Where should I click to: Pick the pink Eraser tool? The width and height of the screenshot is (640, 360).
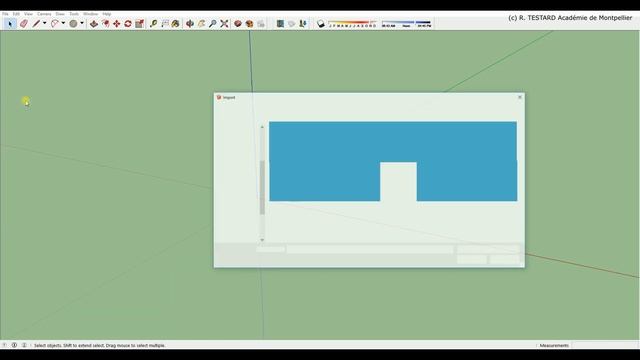tap(24, 24)
